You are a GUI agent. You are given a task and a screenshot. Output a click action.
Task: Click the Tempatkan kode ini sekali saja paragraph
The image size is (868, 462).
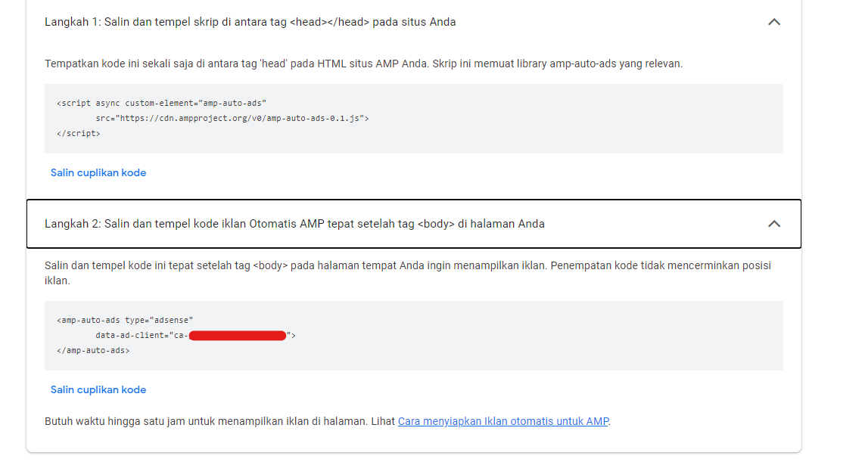tap(364, 64)
